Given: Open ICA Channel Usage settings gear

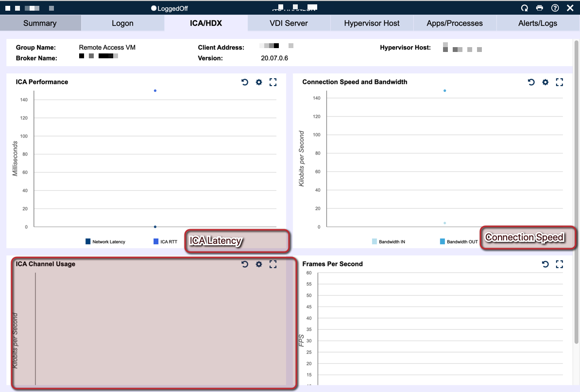Looking at the screenshot, I should (x=258, y=264).
